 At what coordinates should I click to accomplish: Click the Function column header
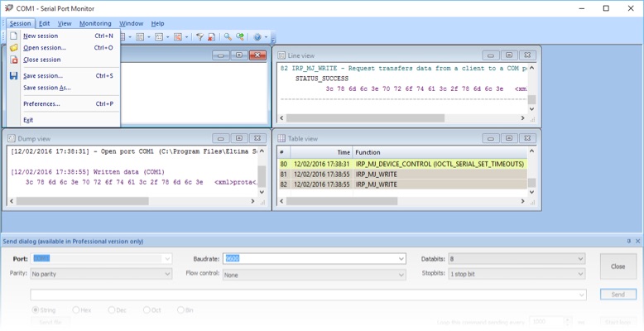(440, 152)
